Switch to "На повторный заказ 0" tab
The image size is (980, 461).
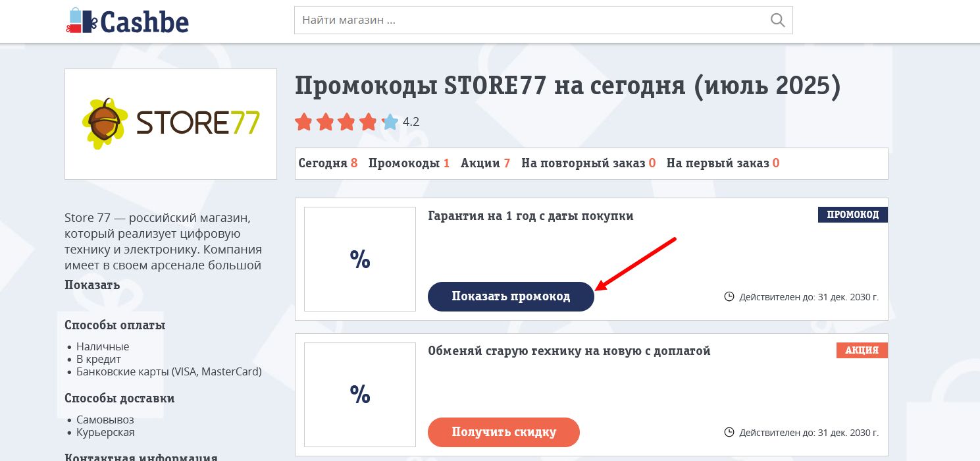(x=588, y=163)
